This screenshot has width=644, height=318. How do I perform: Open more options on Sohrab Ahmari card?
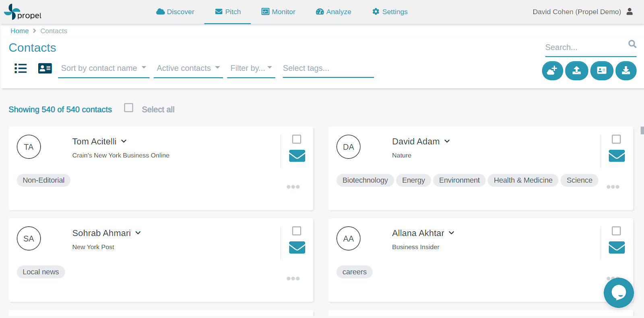click(x=293, y=279)
